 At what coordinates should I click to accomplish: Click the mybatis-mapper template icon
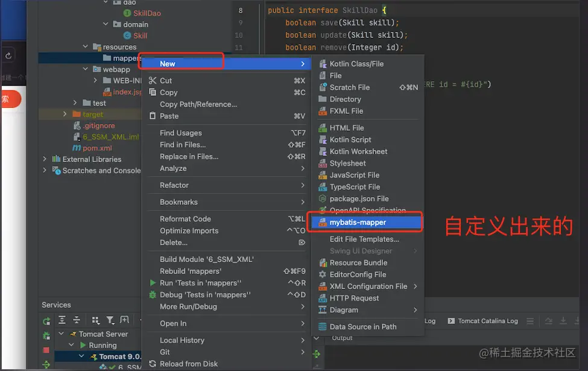[323, 222]
